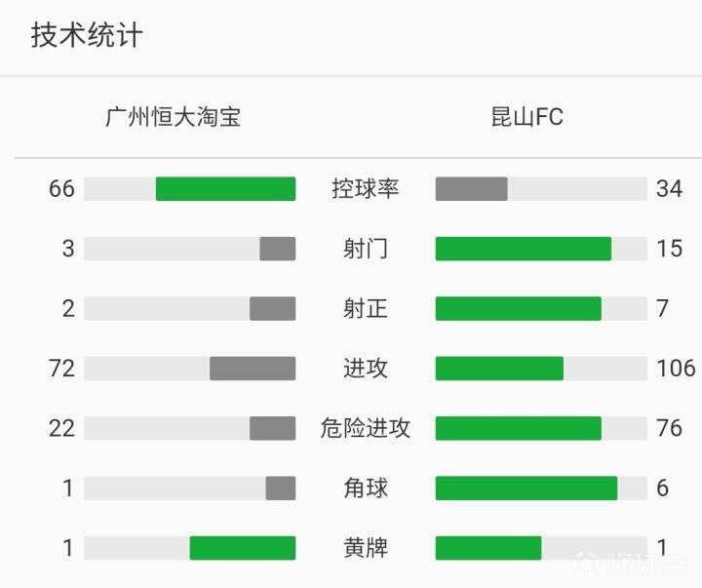The width and height of the screenshot is (702, 588).
Task: Open the 昆山FC team name
Action: [527, 118]
